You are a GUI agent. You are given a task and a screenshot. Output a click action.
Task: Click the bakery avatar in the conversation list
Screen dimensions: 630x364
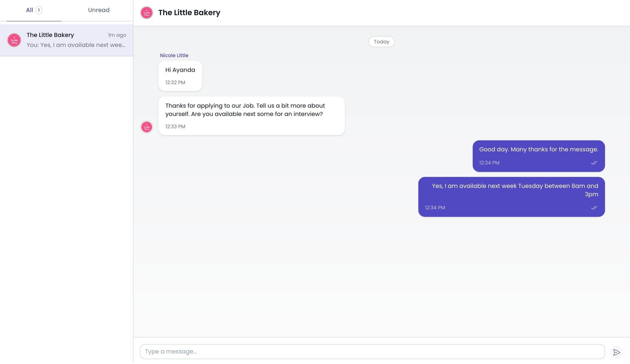(14, 40)
